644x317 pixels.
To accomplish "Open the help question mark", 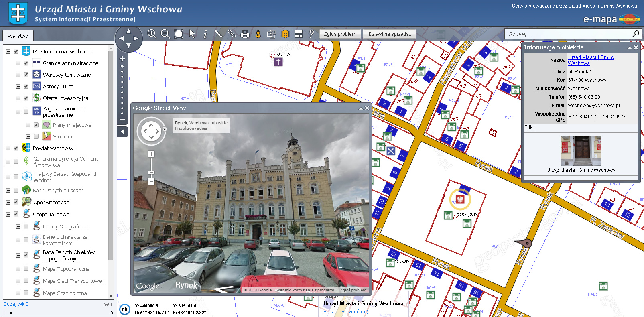I will point(311,34).
